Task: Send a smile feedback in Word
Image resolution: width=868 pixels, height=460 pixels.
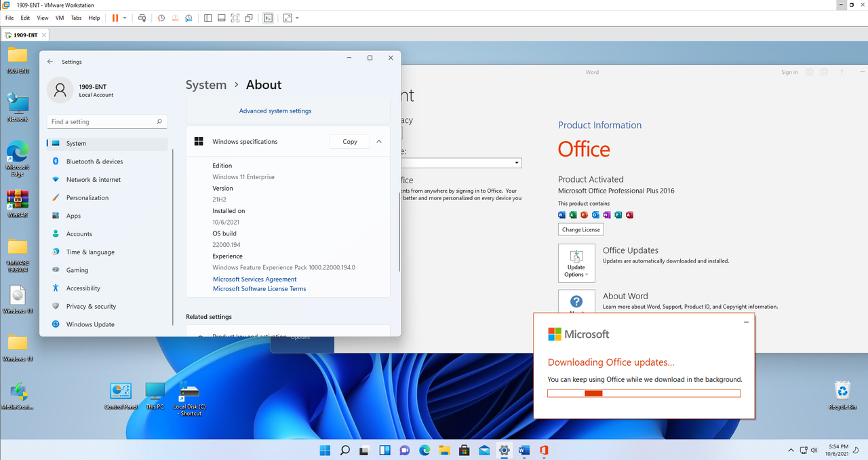Action: point(810,72)
